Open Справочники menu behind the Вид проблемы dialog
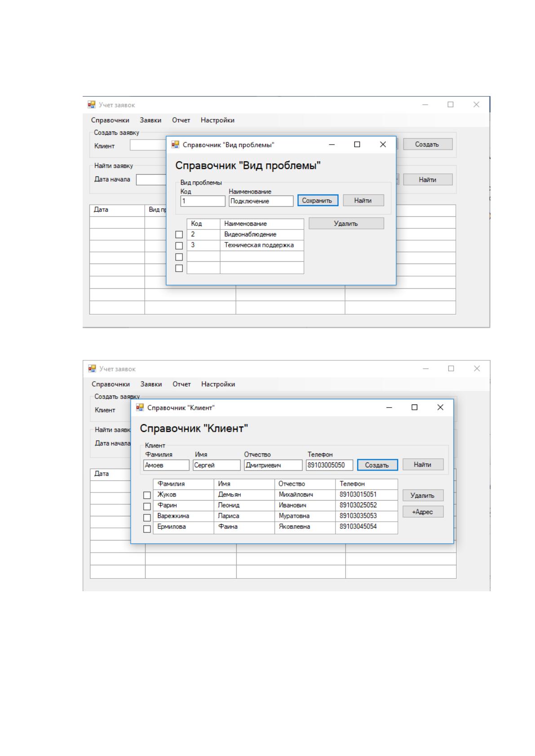Viewport: 535px width, 756px height. tap(110, 120)
